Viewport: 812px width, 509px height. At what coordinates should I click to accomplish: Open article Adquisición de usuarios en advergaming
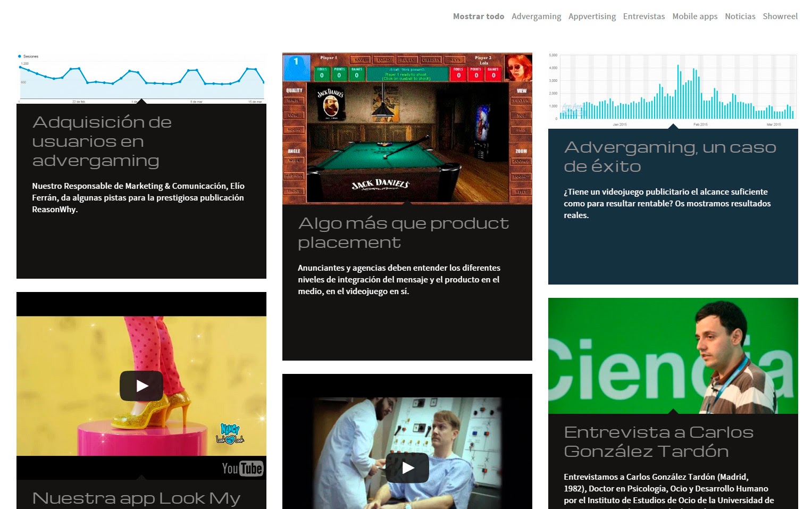coord(102,141)
